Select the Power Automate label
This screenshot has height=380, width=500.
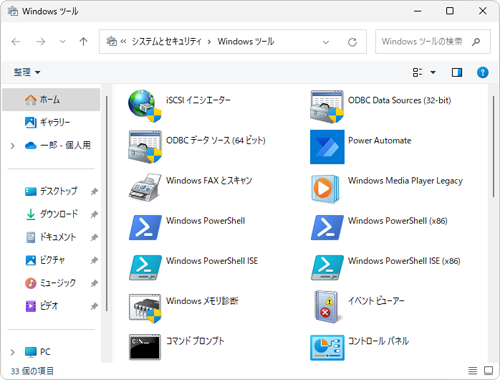click(x=380, y=140)
